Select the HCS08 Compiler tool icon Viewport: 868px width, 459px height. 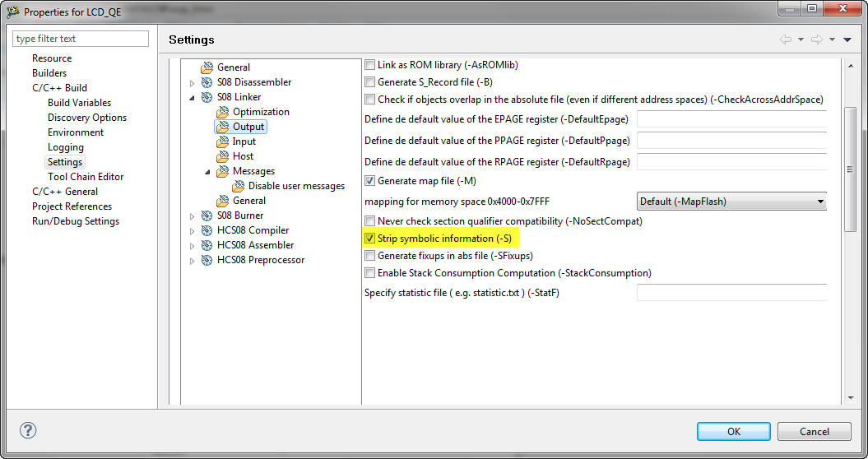[207, 230]
